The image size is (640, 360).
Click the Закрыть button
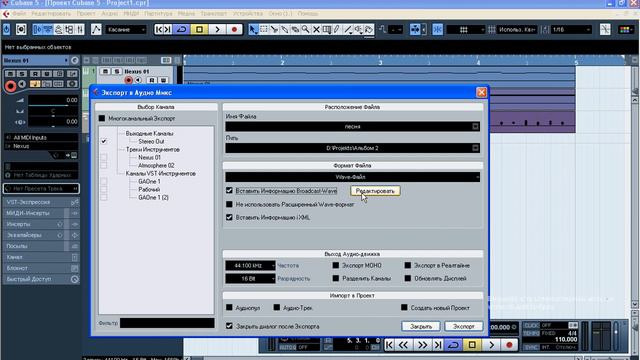pyautogui.click(x=421, y=327)
